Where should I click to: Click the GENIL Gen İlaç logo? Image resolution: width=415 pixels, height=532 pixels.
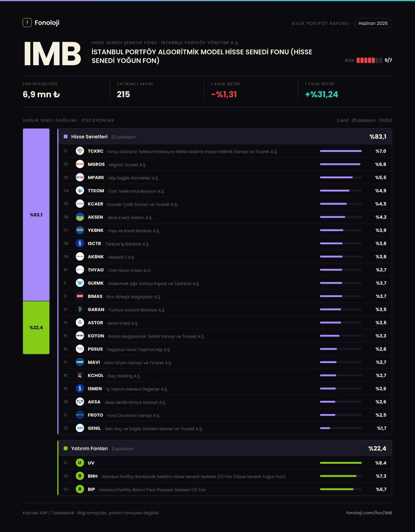pyautogui.click(x=80, y=428)
